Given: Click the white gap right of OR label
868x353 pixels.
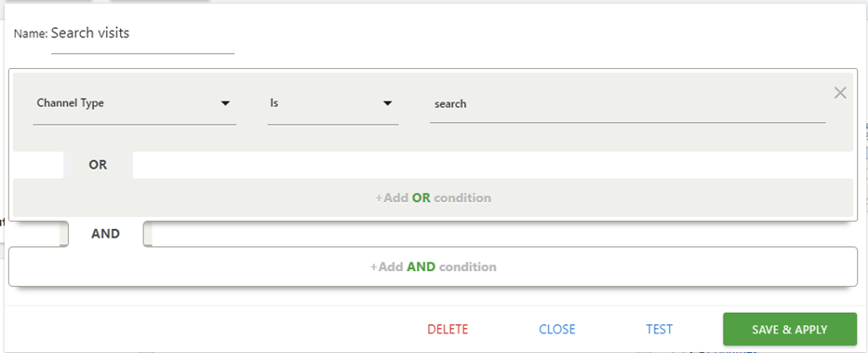Looking at the screenshot, I should click(x=493, y=165).
